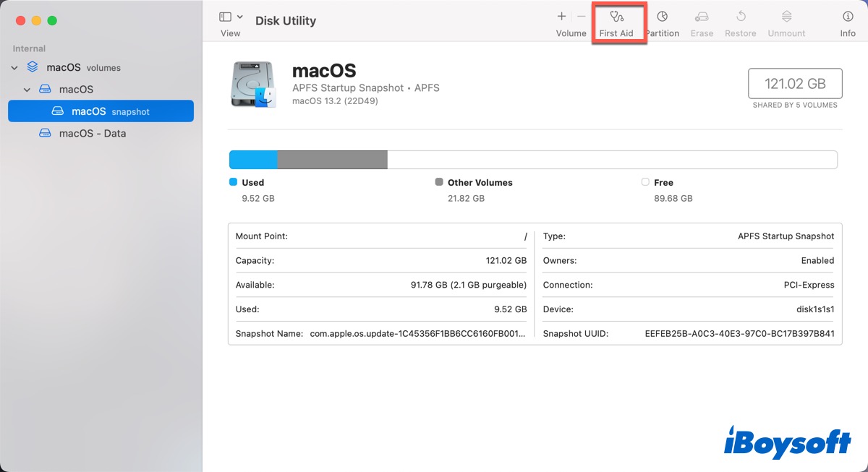This screenshot has width=868, height=472.
Task: Click the Restore toolbar icon
Action: (741, 17)
